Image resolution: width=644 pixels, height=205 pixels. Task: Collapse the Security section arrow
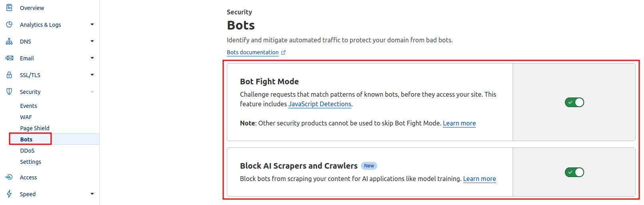click(92, 92)
